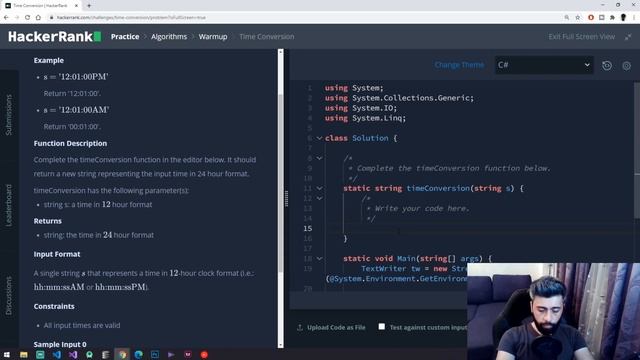Open the Windows Start menu
This screenshot has height=360, width=640.
click(7, 355)
